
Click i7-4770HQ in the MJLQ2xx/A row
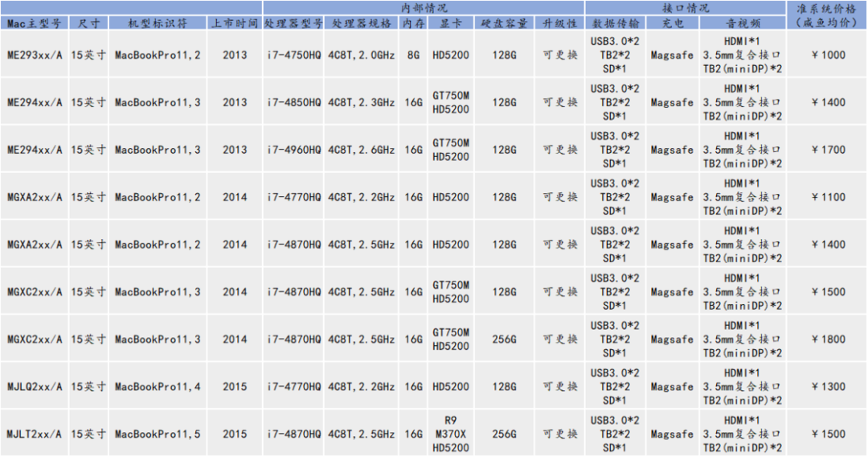293,387
